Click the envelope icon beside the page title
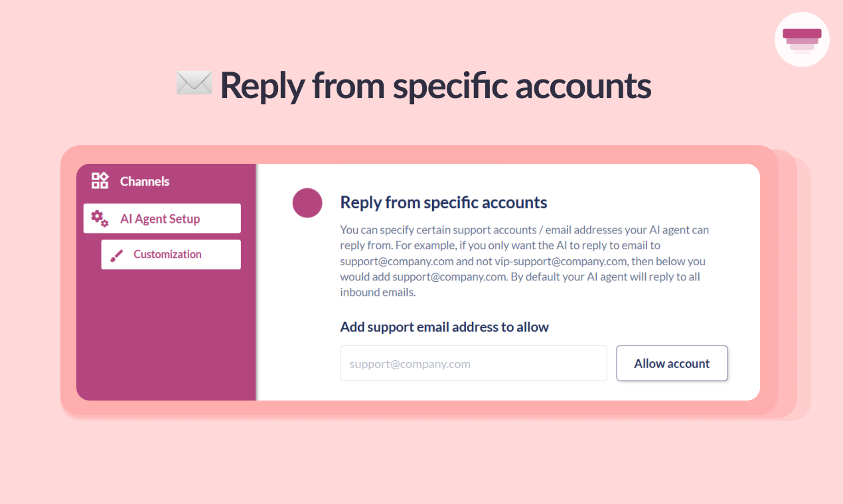This screenshot has height=504, width=843. (194, 84)
